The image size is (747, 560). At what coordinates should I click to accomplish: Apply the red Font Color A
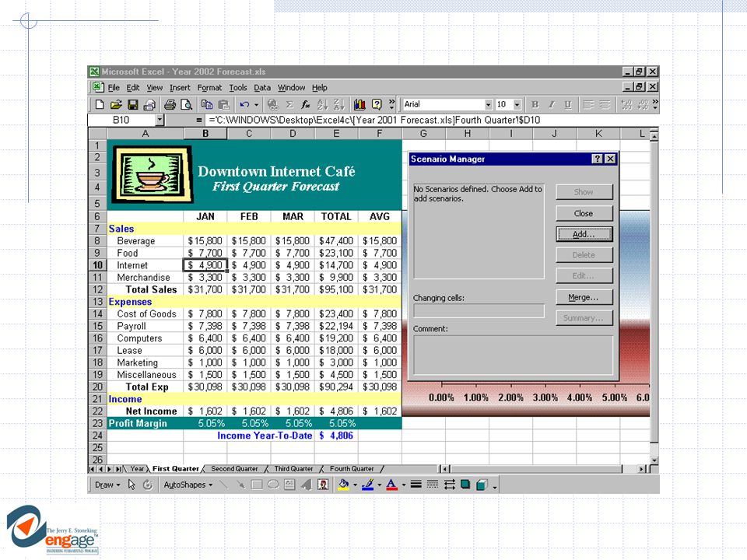coord(391,485)
